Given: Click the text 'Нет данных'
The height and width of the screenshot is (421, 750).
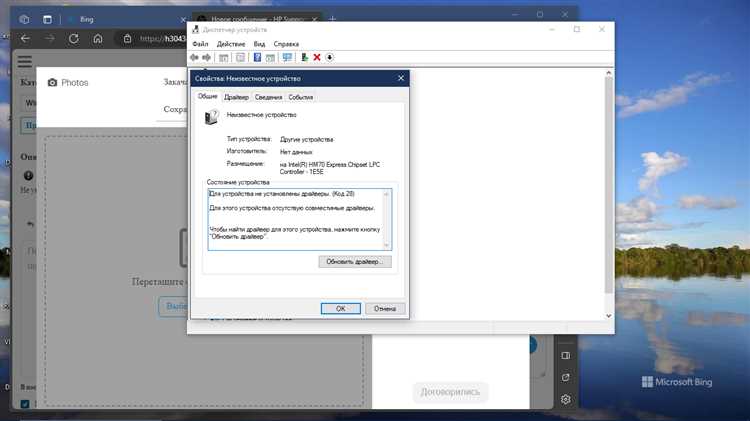Looking at the screenshot, I should [296, 152].
